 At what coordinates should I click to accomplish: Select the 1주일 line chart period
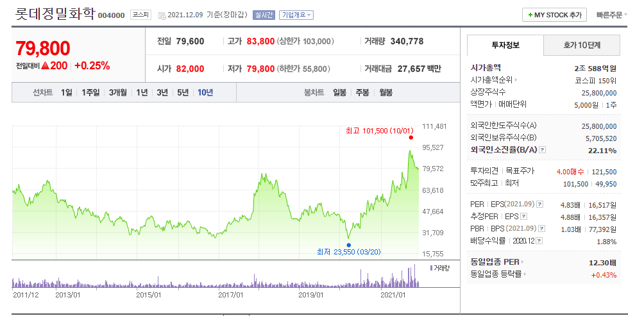click(90, 92)
